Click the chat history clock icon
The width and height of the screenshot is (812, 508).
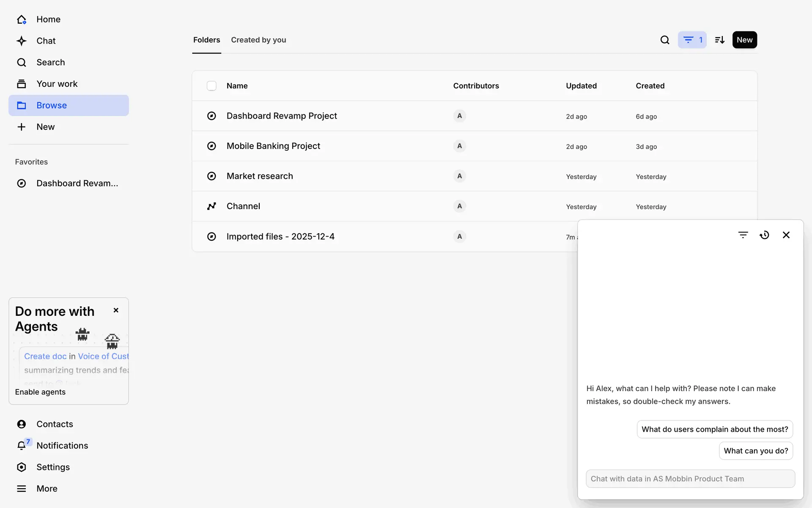[764, 235]
